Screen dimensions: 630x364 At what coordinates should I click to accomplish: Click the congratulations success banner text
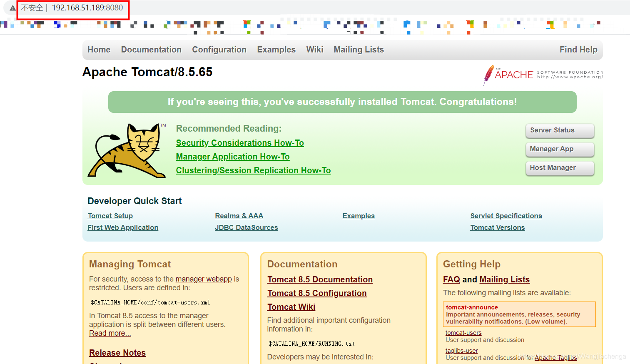pyautogui.click(x=342, y=102)
